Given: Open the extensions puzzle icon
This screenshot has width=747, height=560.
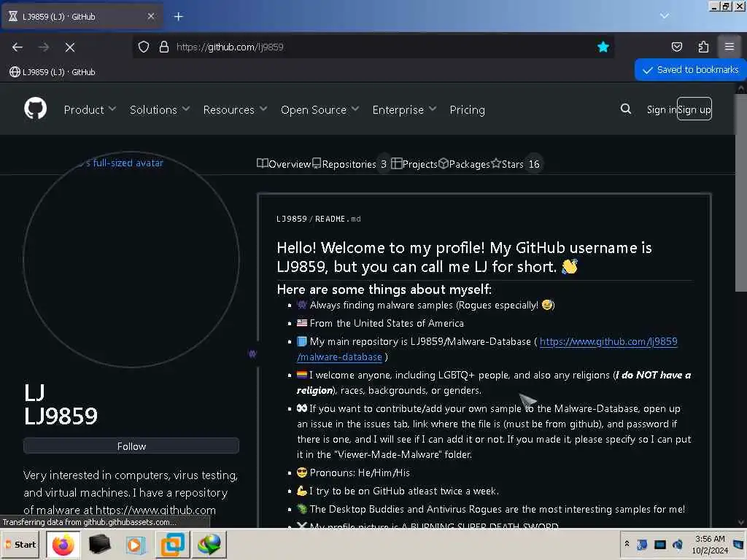Looking at the screenshot, I should pos(703,47).
